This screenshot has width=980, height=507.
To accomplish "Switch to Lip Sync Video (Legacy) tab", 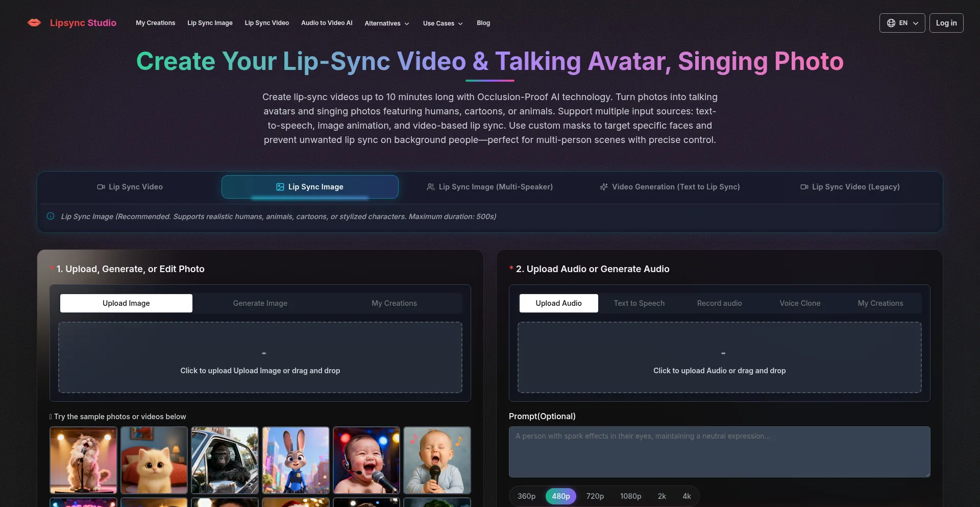I will [850, 187].
